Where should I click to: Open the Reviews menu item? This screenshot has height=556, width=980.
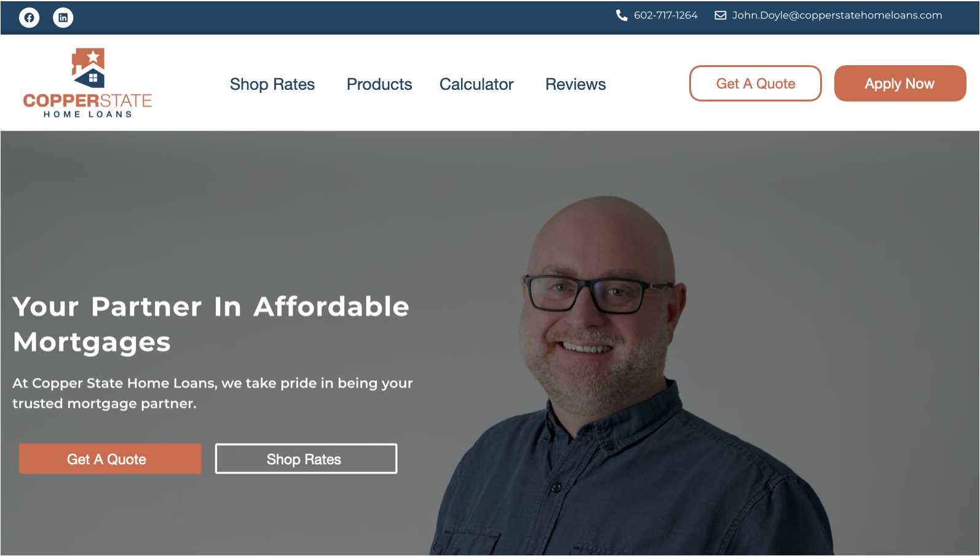coord(575,84)
